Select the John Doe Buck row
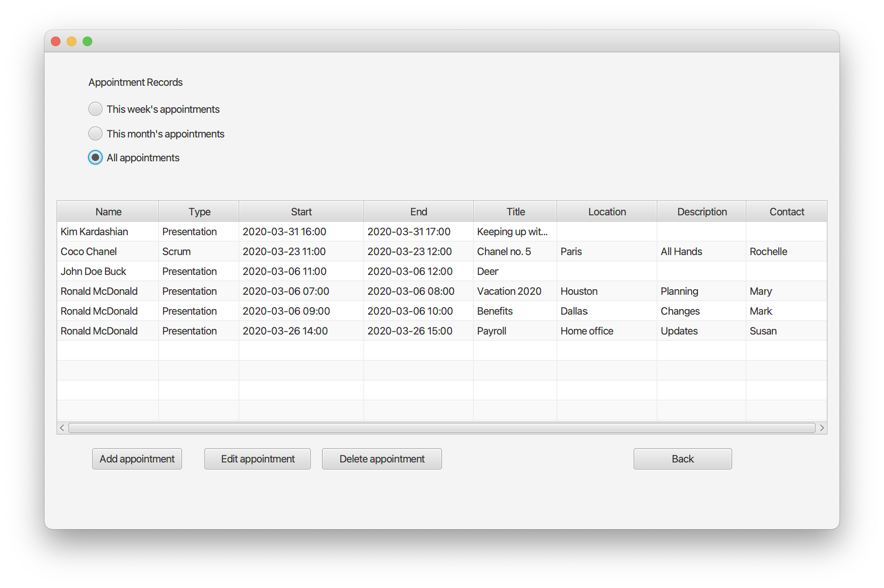This screenshot has width=884, height=588. click(x=93, y=271)
